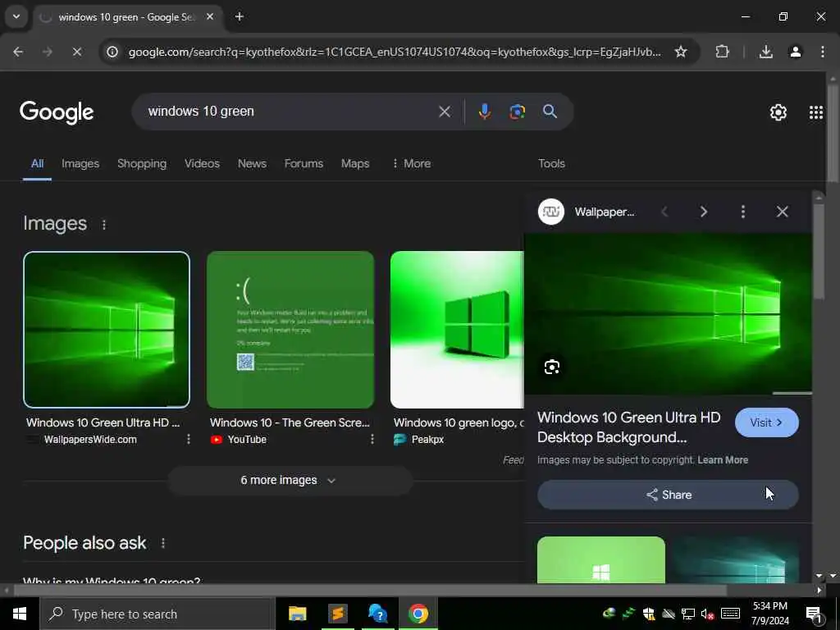Stop loading the page
This screenshot has width=840, height=630.
click(x=76, y=52)
